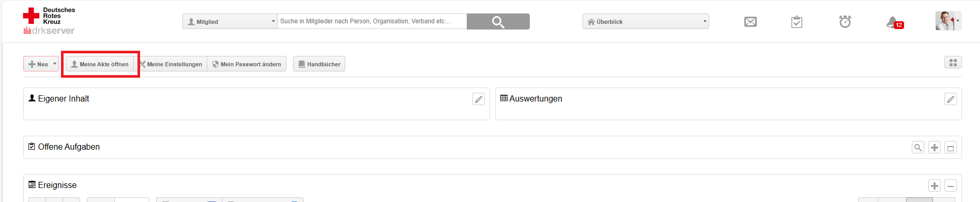Expand the Überblick navigation dropdown
Image resolution: width=980 pixels, height=202 pixels.
click(x=646, y=22)
